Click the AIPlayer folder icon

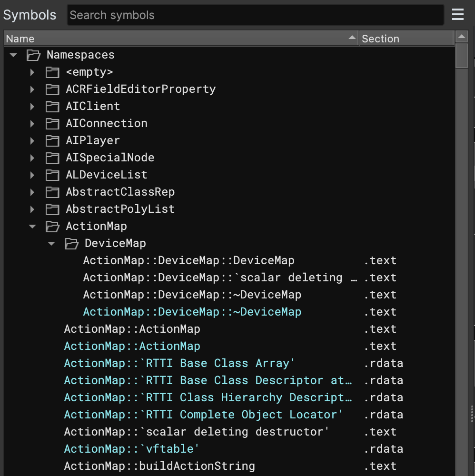coord(52,140)
